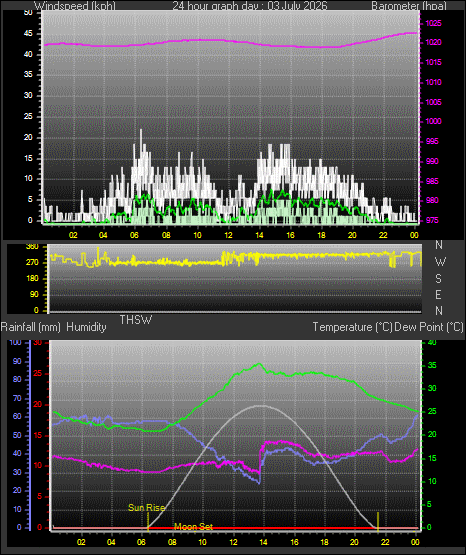Click the Humidity label

click(x=86, y=327)
